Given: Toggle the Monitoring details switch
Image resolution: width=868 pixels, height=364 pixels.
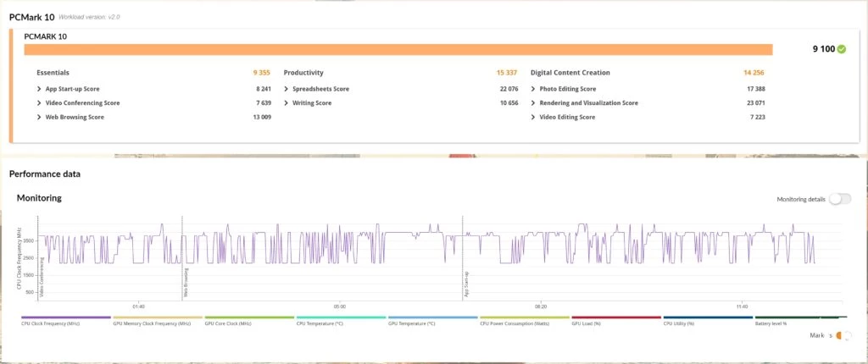Looking at the screenshot, I should pyautogui.click(x=840, y=199).
